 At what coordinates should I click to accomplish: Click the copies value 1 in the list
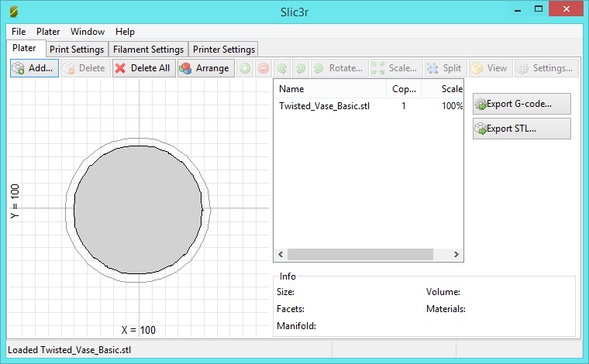coord(404,106)
